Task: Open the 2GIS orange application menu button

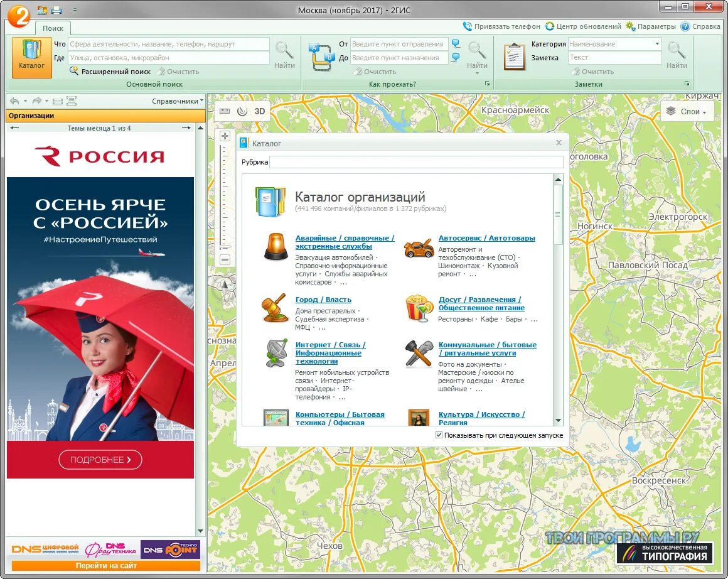Action: point(19,16)
